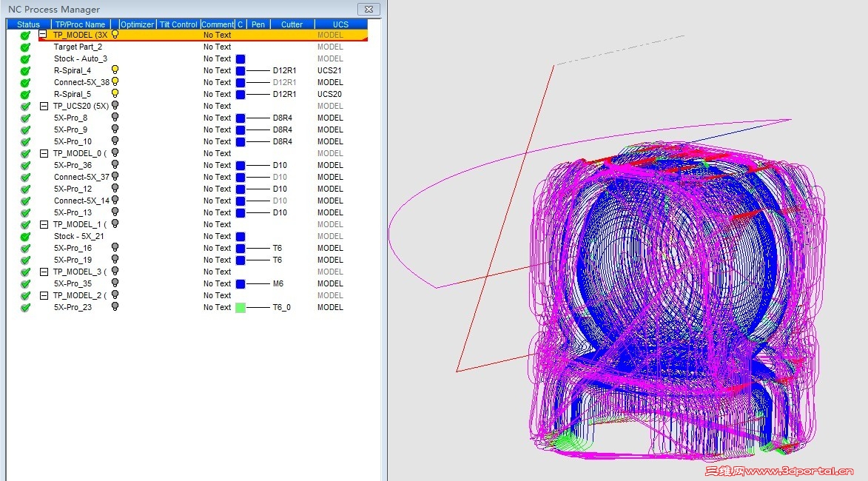Viewport: 868px width, 481px height.
Task: Click the green color swatch of 5X-Pro_23
Action: click(240, 308)
